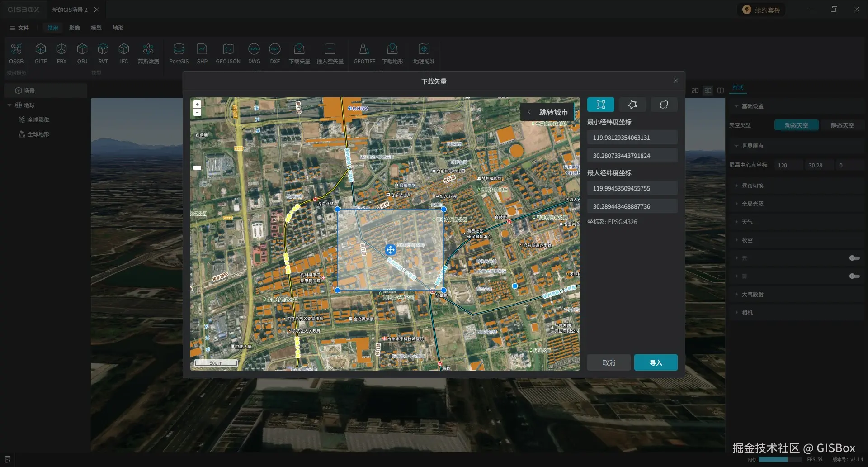This screenshot has height=467, width=868.
Task: Open the 文件 menu
Action: point(19,28)
